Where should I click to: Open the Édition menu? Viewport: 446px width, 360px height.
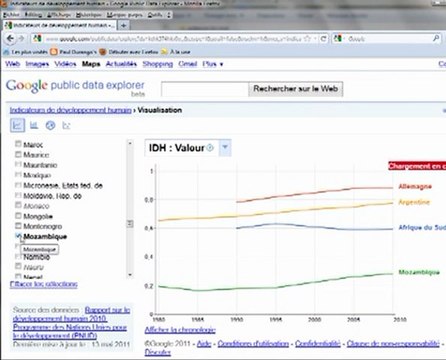pyautogui.click(x=33, y=15)
